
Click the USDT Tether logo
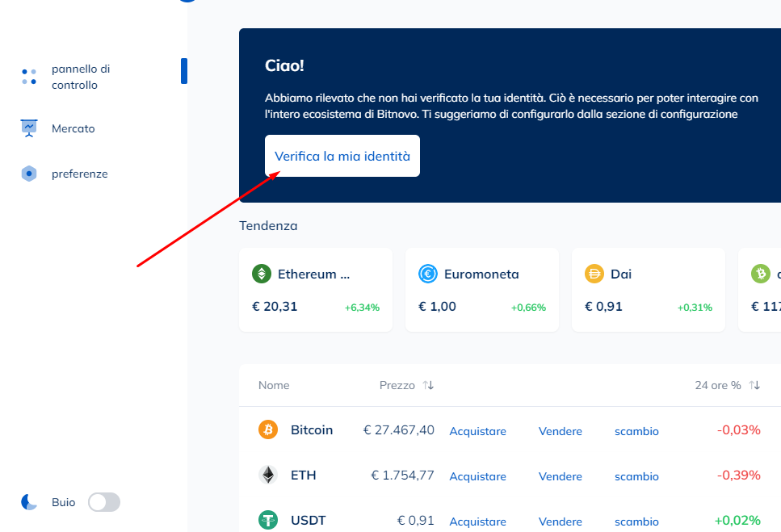click(268, 520)
